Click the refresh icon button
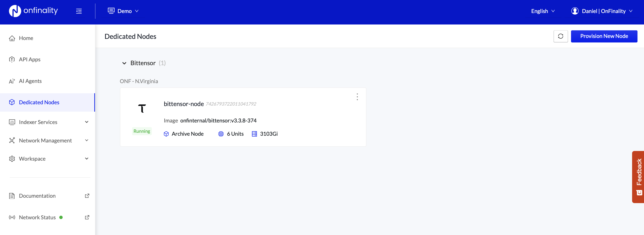This screenshot has height=235, width=644. click(560, 36)
